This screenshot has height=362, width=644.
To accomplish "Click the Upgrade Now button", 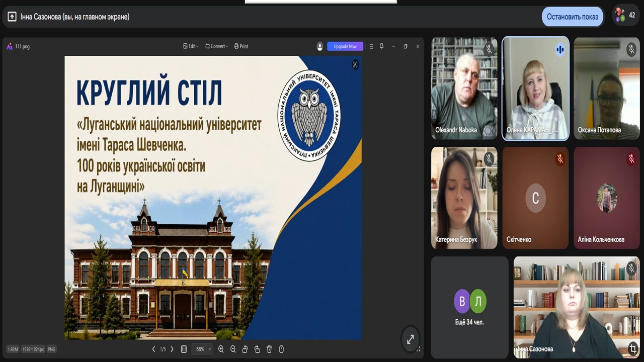I will (x=345, y=46).
